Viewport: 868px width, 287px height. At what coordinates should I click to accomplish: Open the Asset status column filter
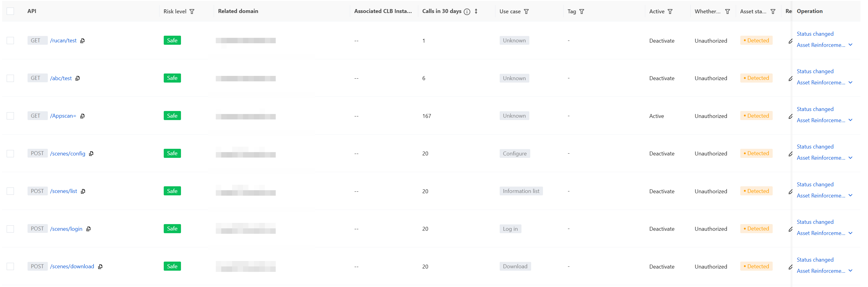[773, 12]
